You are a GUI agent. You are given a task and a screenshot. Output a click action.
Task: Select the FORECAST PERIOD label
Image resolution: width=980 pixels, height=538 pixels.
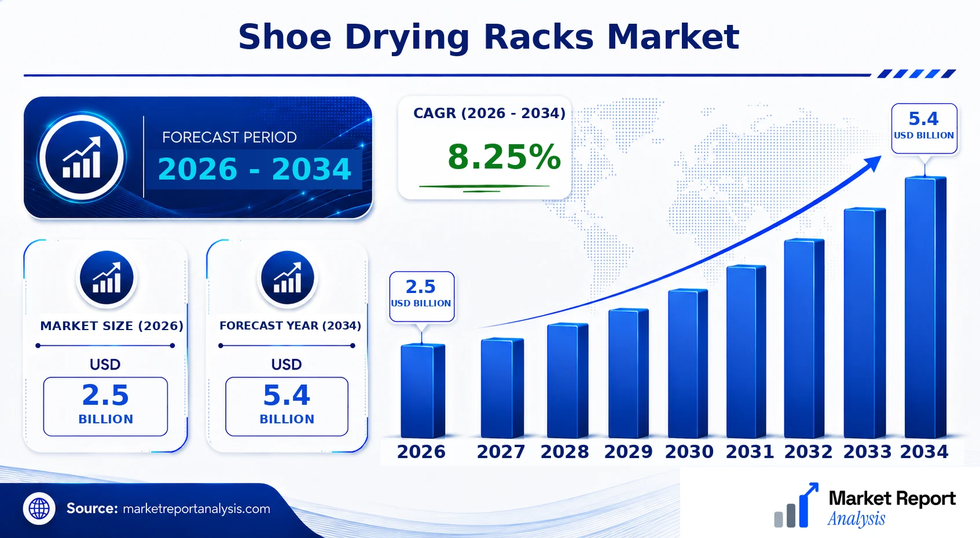(x=229, y=137)
